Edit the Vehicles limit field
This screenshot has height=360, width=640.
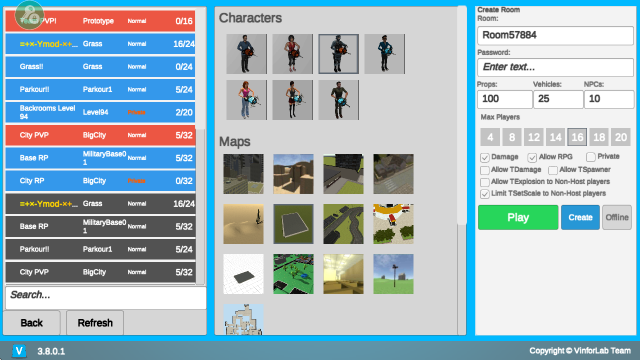coord(558,99)
